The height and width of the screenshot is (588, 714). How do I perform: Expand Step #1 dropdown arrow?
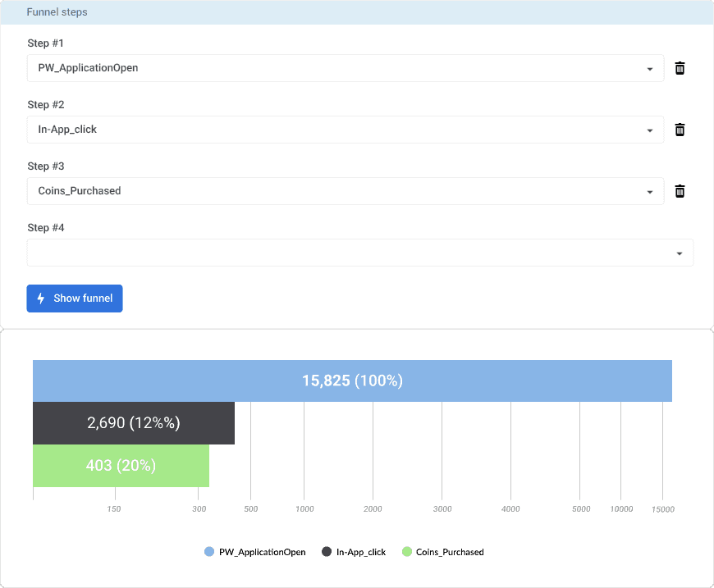[x=649, y=69]
